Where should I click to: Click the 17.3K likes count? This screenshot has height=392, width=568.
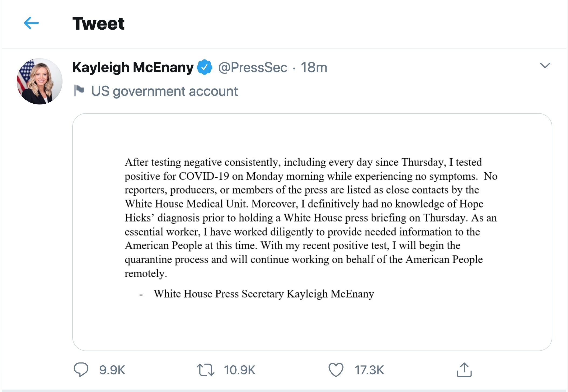click(369, 370)
